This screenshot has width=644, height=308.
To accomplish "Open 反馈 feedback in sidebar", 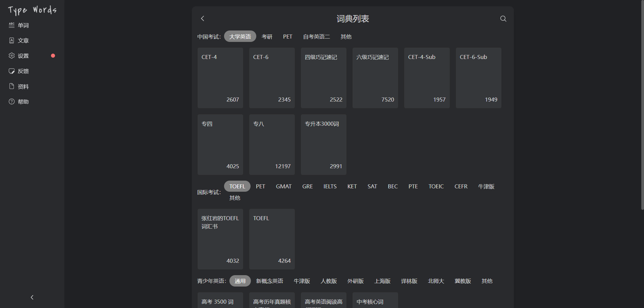I will pos(23,71).
